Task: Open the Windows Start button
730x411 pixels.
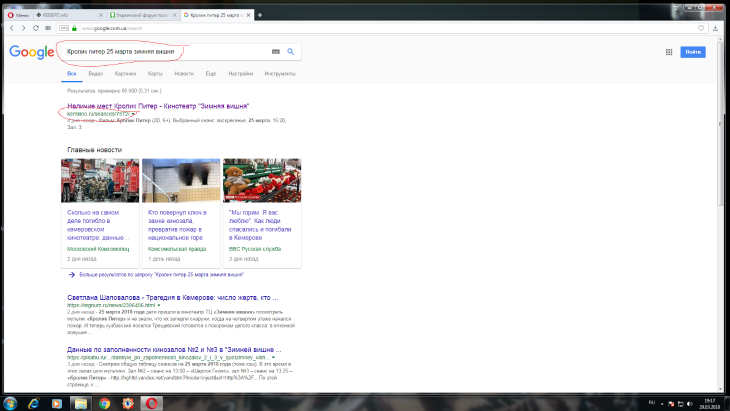Action: [10, 404]
